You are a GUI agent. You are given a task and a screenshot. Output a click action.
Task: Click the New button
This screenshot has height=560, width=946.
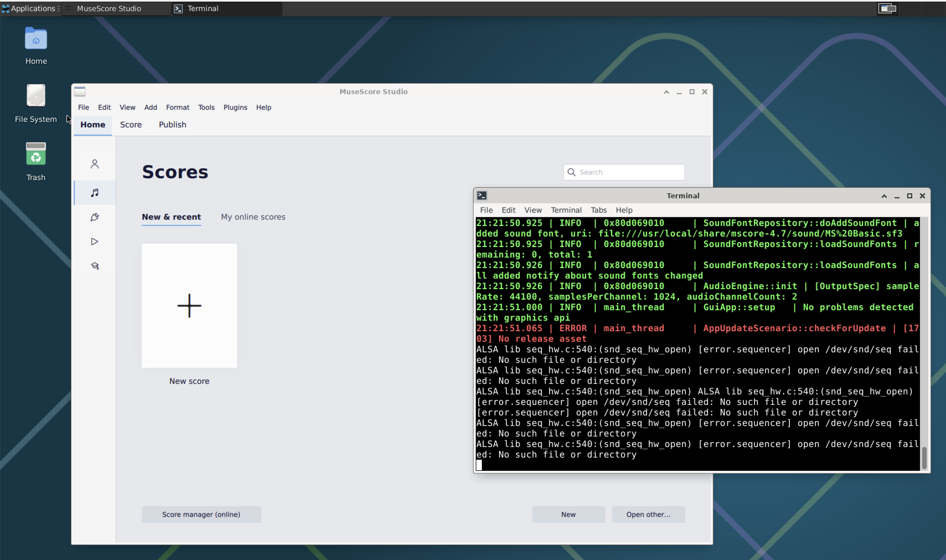(x=568, y=514)
